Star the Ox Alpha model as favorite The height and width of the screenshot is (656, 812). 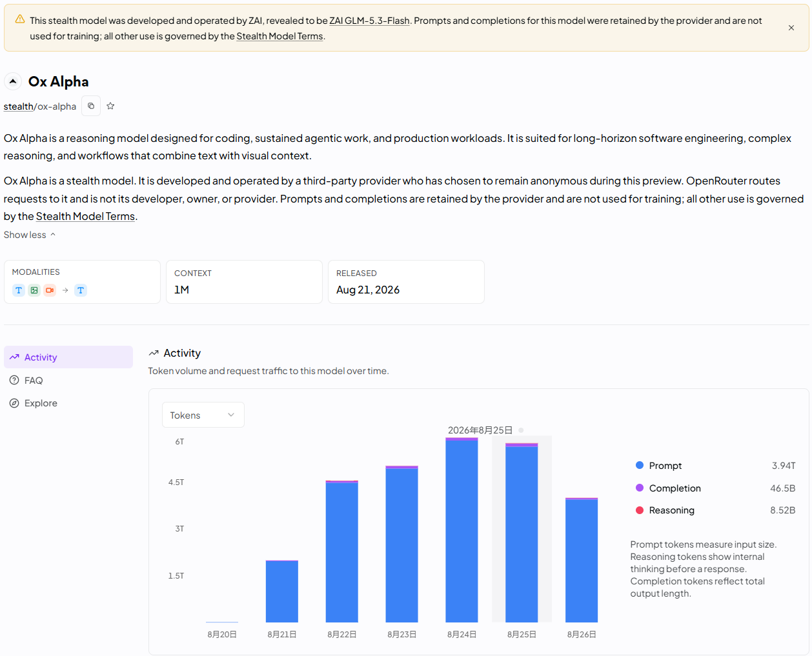pos(110,106)
